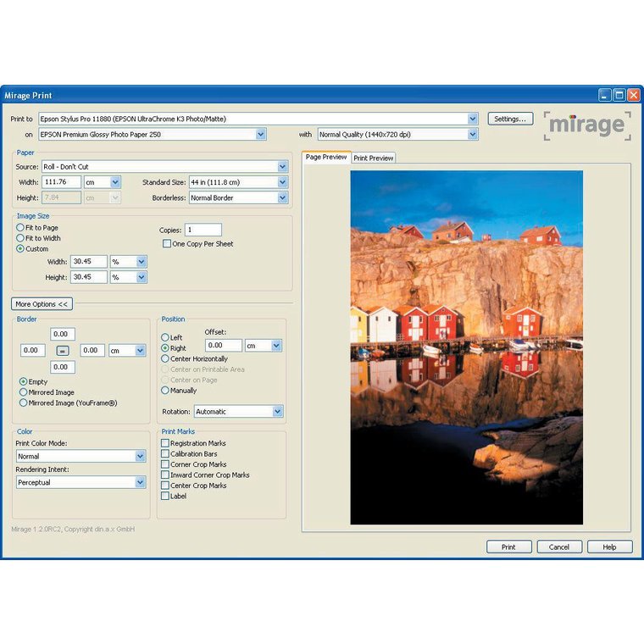
Task: Switch to the Print Preview tab
Action: tap(373, 158)
